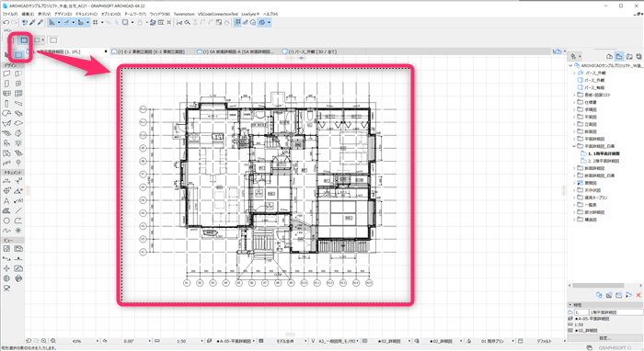Select the Wall tool in the toolbox
Screen dimensions: 644x351
pos(6,74)
